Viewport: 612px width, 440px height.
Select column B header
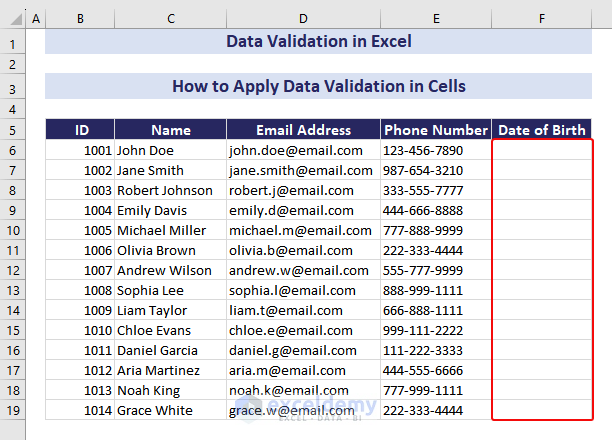tap(80, 18)
